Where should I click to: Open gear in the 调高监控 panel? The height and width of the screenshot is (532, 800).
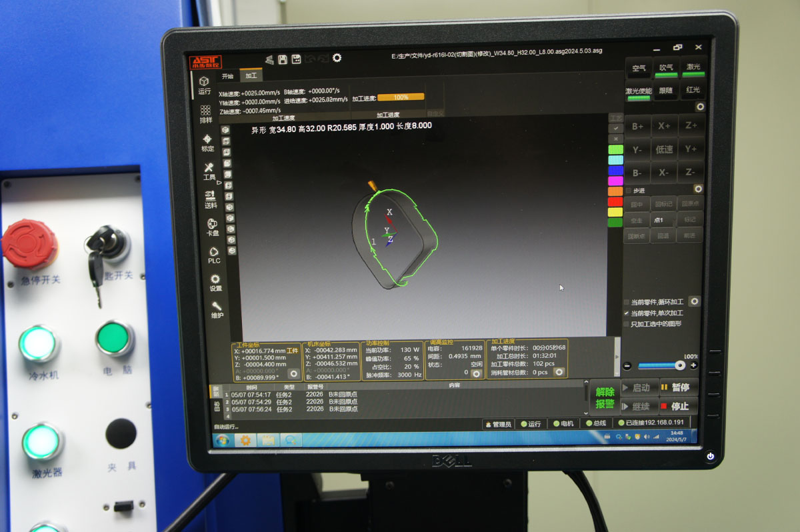[476, 374]
